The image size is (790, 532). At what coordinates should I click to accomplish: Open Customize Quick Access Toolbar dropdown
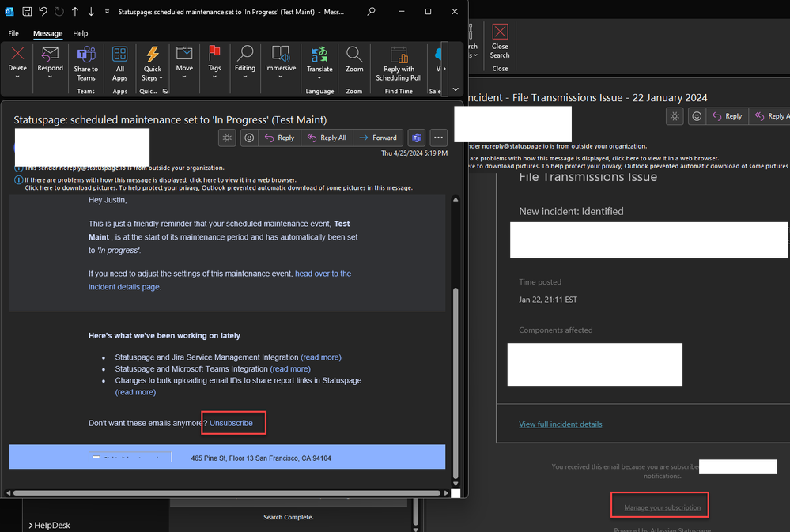107,11
